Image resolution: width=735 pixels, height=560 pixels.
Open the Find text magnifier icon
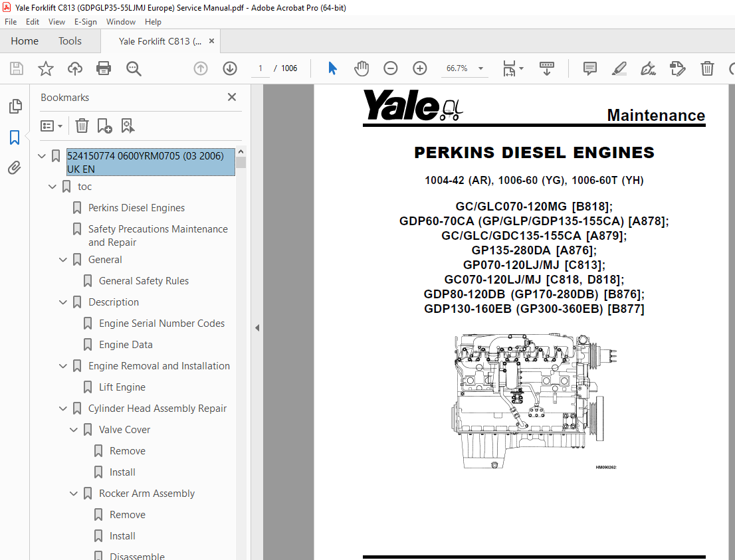tap(134, 68)
